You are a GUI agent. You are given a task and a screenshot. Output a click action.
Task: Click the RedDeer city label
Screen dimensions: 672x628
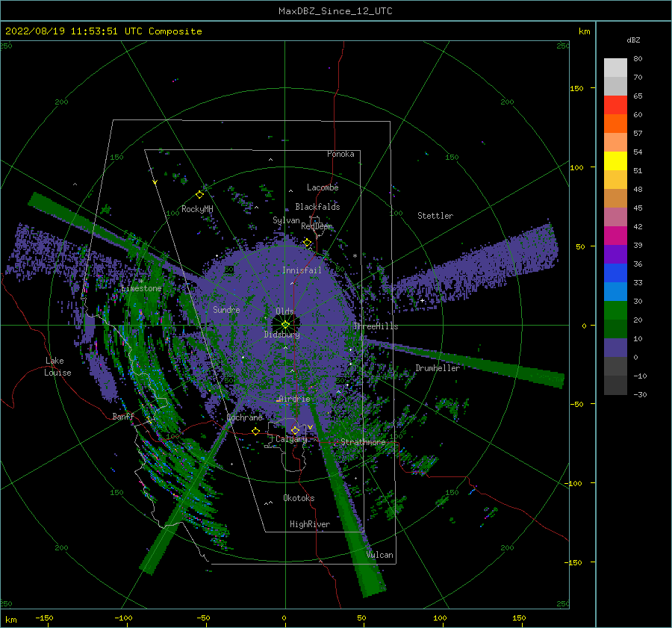click(x=317, y=226)
